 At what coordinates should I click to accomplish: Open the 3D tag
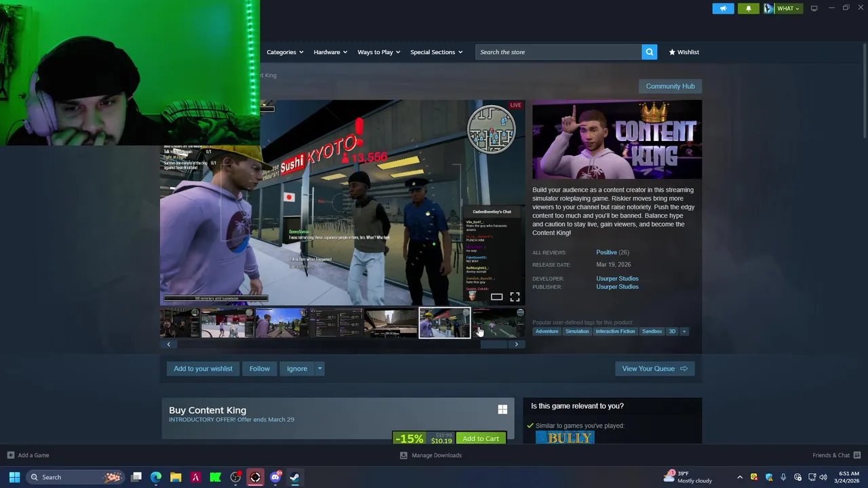[x=672, y=331]
